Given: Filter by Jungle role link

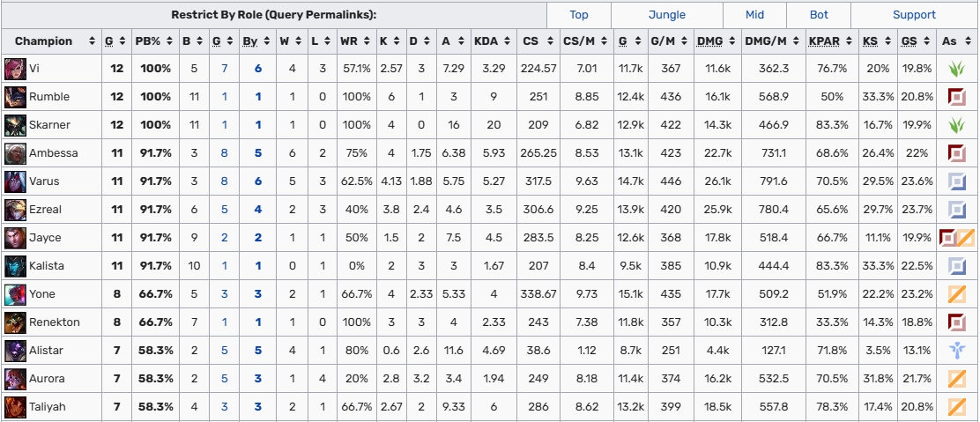Looking at the screenshot, I should (x=666, y=15).
